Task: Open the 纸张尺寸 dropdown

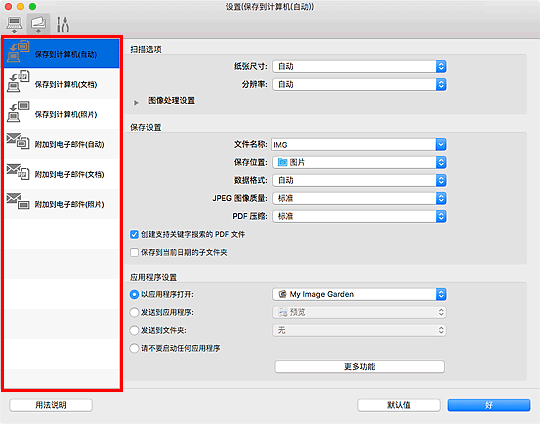Action: click(359, 66)
